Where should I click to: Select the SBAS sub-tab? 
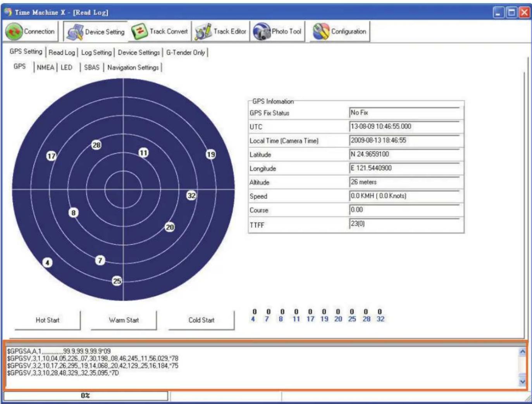coord(91,67)
